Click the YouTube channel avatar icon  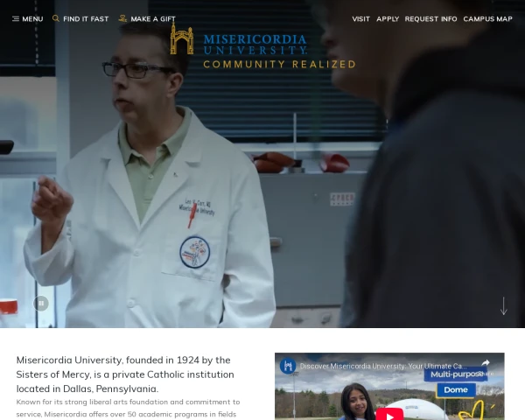tap(288, 366)
